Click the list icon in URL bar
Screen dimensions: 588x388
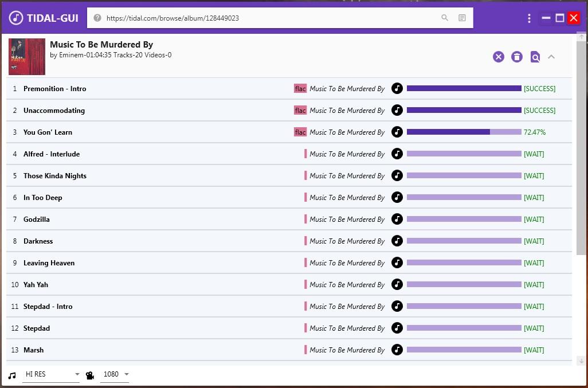[462, 18]
